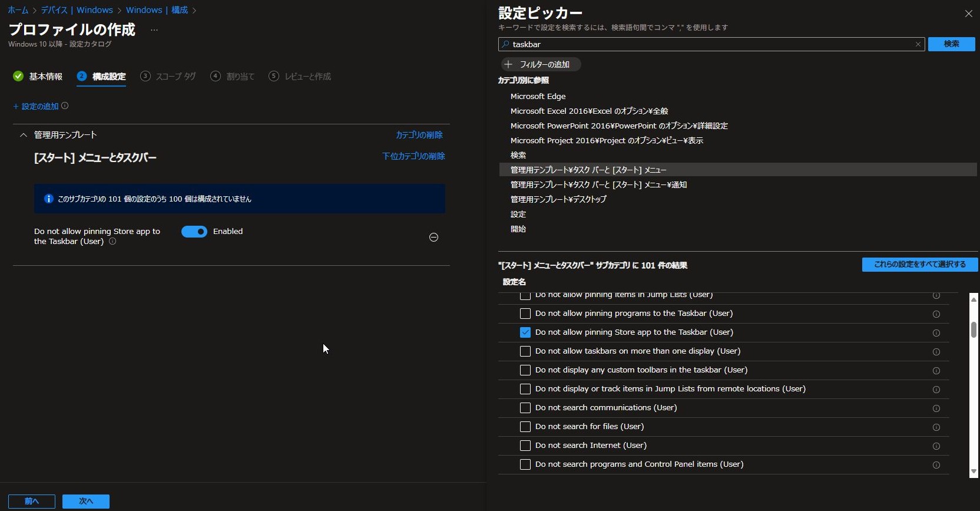The width and height of the screenshot is (980, 511).
Task: Click info icon for taskbars on multiple displays
Action: point(936,352)
